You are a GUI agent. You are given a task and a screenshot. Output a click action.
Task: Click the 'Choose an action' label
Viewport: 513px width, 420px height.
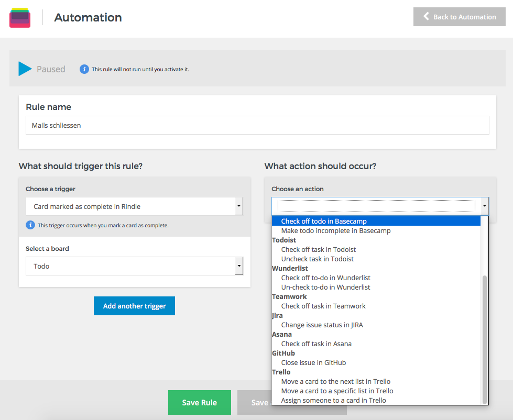pyautogui.click(x=298, y=189)
